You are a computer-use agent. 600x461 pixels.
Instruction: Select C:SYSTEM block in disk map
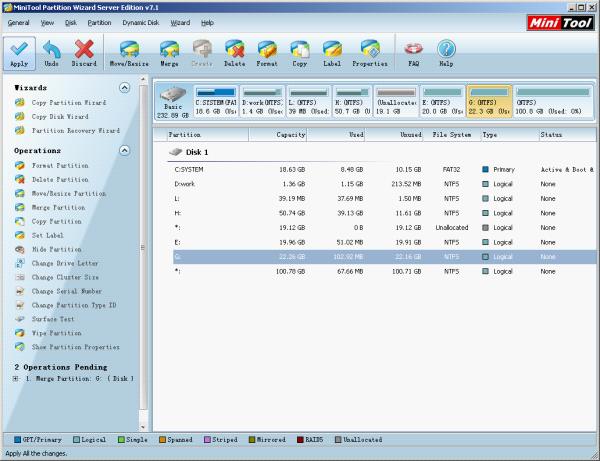pyautogui.click(x=216, y=102)
